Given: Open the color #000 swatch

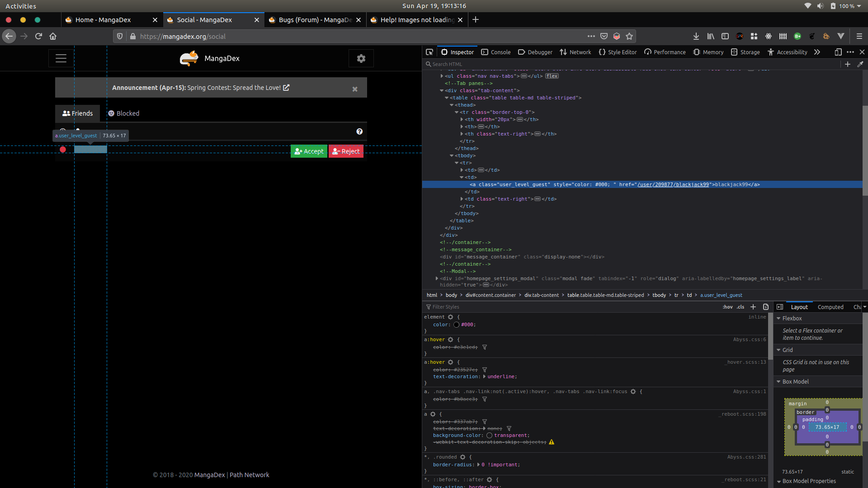Looking at the screenshot, I should tap(456, 324).
